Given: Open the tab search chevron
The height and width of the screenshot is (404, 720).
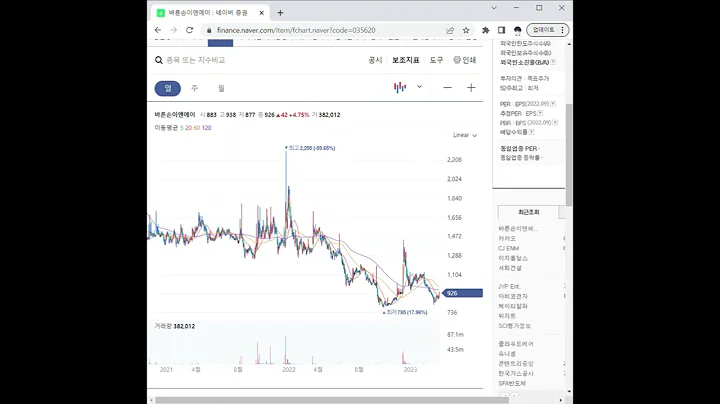Looking at the screenshot, I should tap(494, 8).
